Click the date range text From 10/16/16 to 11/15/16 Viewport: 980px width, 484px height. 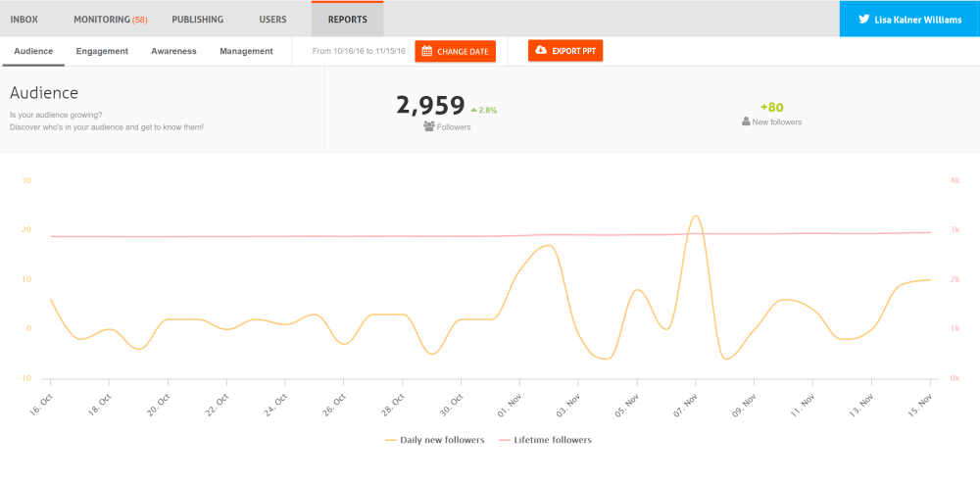click(359, 52)
